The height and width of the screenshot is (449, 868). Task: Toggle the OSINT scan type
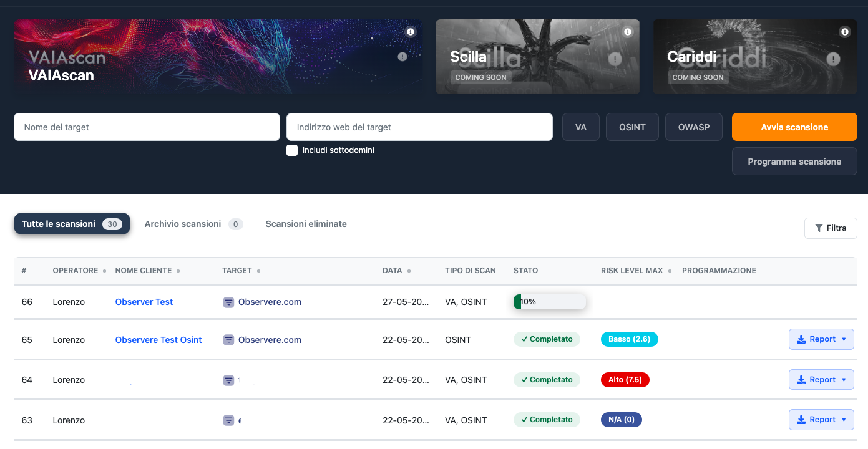[x=632, y=127]
